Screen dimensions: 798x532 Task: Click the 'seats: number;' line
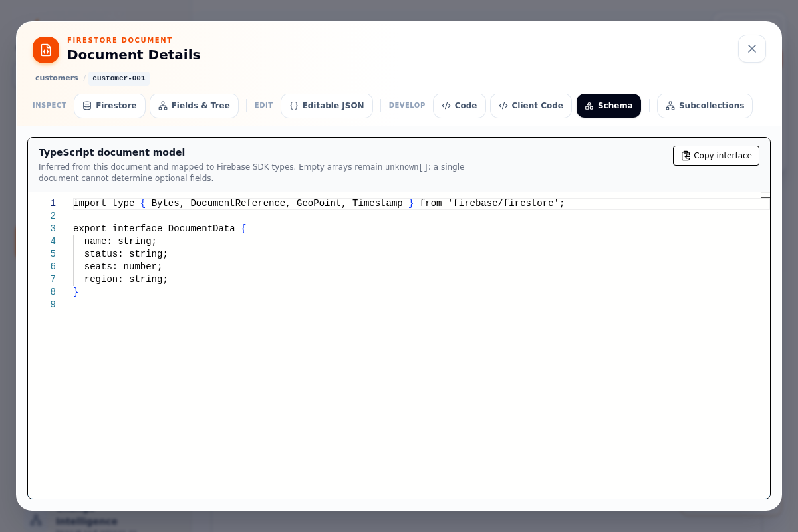(123, 267)
